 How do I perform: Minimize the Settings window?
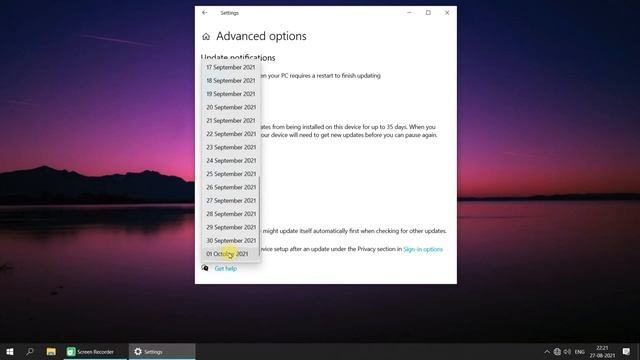point(409,13)
